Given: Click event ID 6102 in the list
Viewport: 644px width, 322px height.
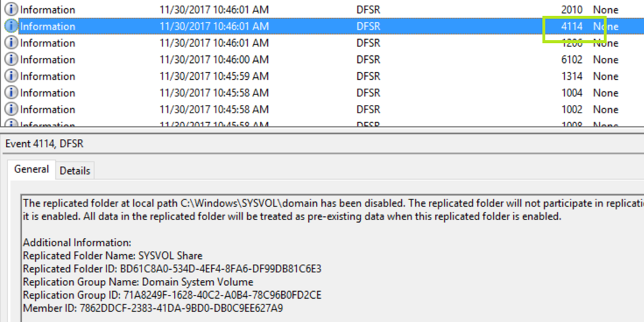Looking at the screenshot, I should (x=572, y=60).
